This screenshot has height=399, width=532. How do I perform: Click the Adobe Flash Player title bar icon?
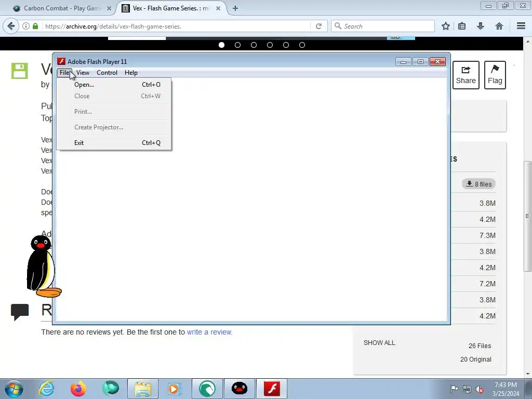pyautogui.click(x=61, y=61)
